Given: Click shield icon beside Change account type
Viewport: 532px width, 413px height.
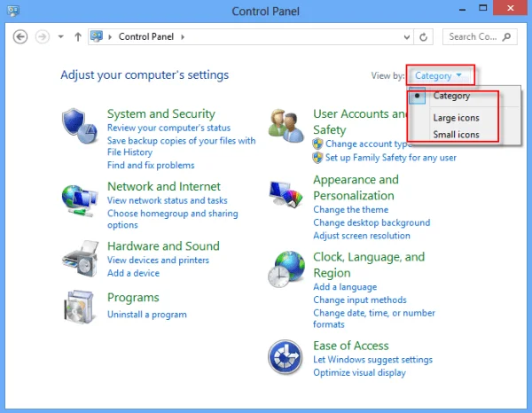Looking at the screenshot, I should point(317,144).
